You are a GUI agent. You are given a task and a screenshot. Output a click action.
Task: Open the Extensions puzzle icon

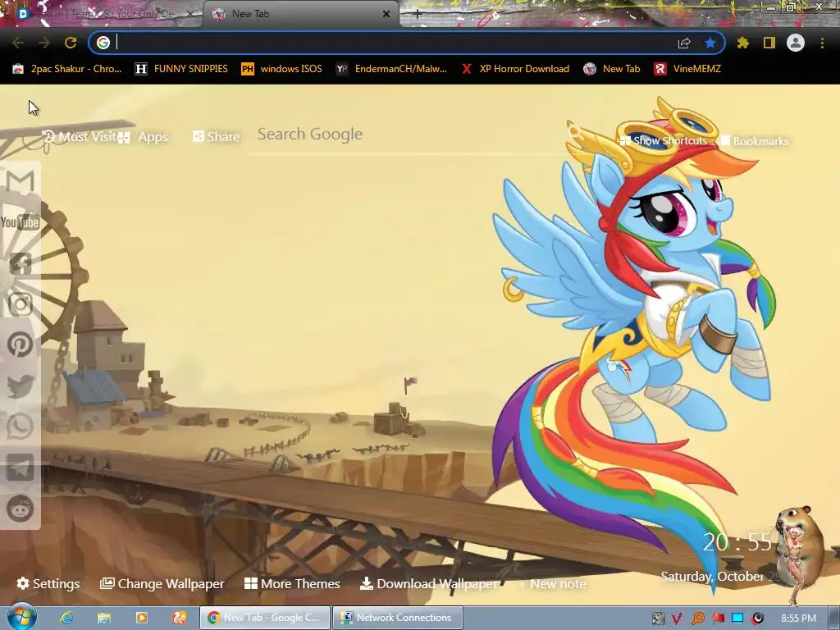pyautogui.click(x=743, y=43)
